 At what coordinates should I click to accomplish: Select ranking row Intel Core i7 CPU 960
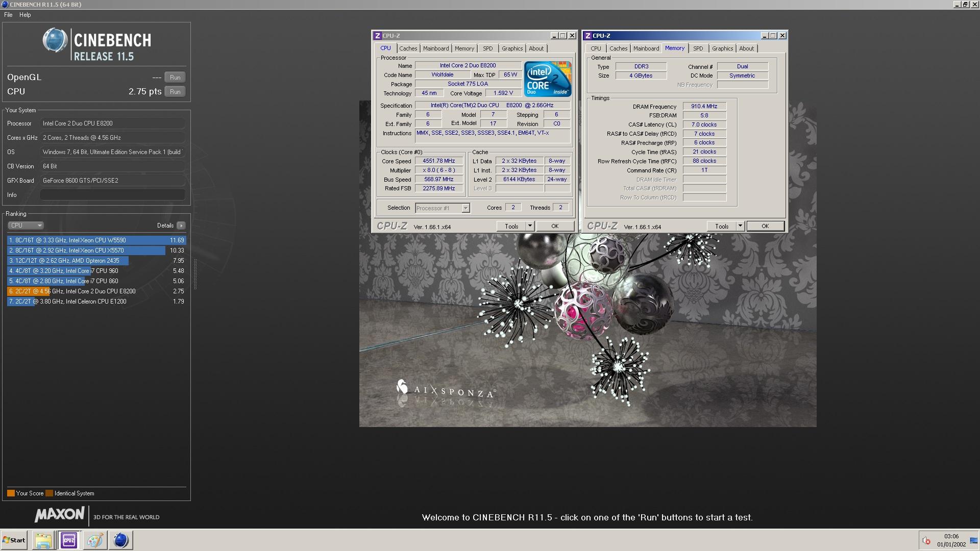pyautogui.click(x=96, y=271)
